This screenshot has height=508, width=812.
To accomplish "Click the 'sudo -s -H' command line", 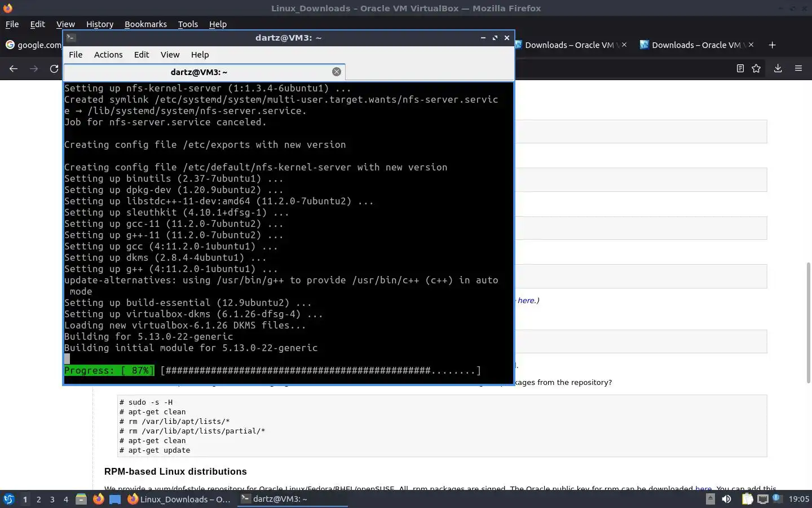I will click(146, 402).
